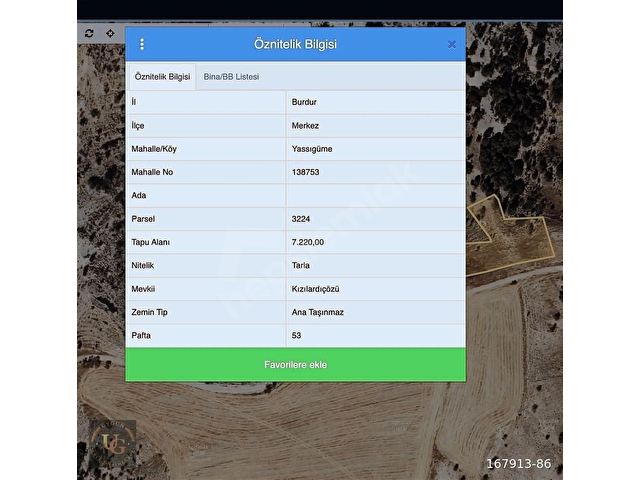Select the Pafta value 53
The height and width of the screenshot is (480, 640).
tap(296, 336)
